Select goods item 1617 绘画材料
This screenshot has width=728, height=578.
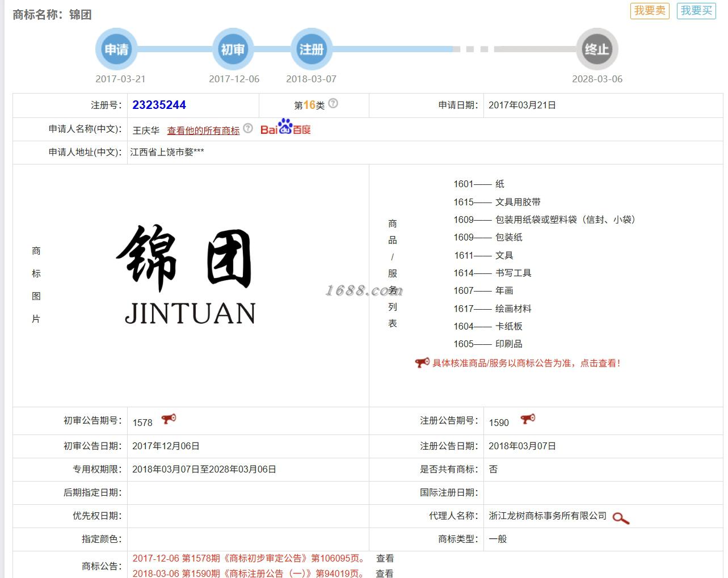(493, 309)
